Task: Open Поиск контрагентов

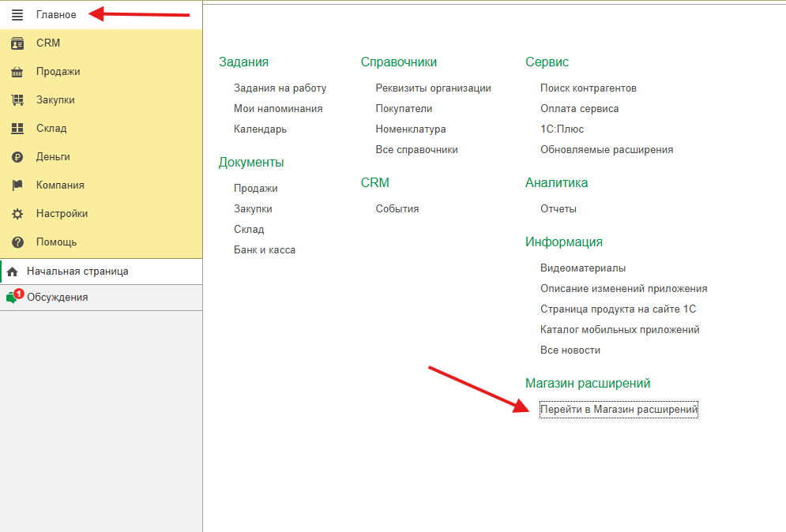Action: tap(588, 88)
